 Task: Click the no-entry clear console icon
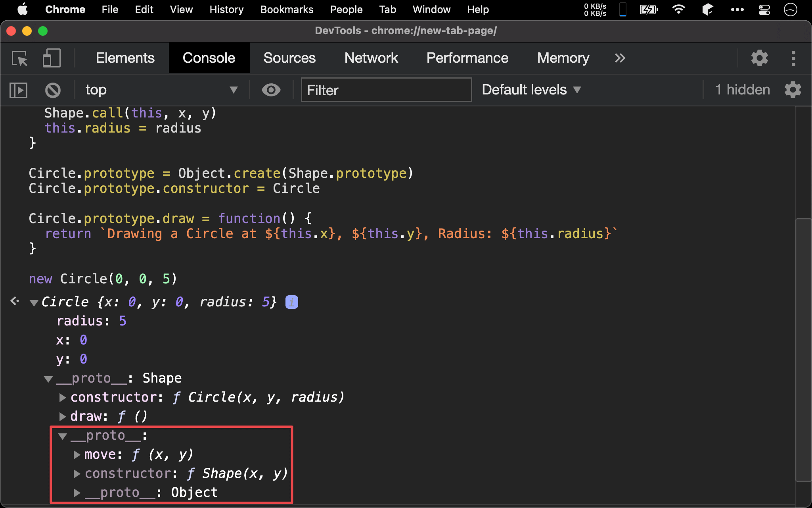53,90
